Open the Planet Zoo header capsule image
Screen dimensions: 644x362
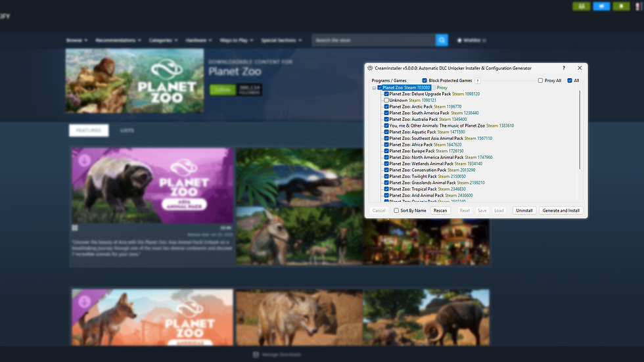point(135,81)
